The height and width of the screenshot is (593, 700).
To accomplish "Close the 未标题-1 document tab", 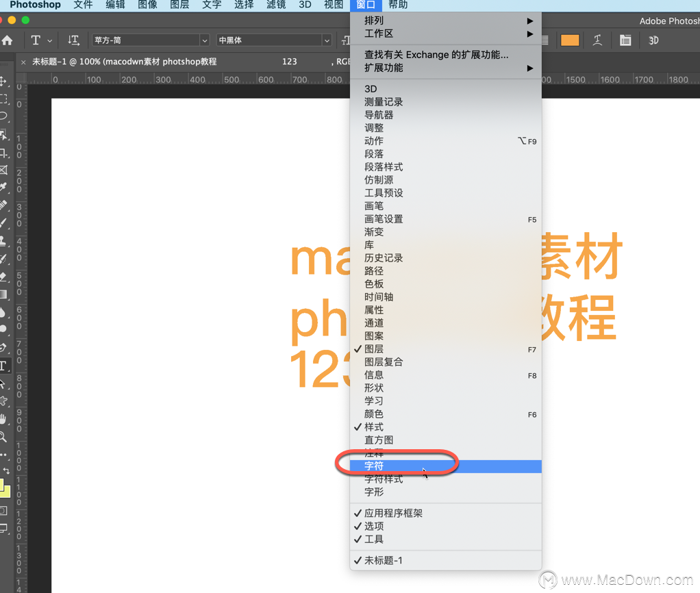I will coord(23,62).
